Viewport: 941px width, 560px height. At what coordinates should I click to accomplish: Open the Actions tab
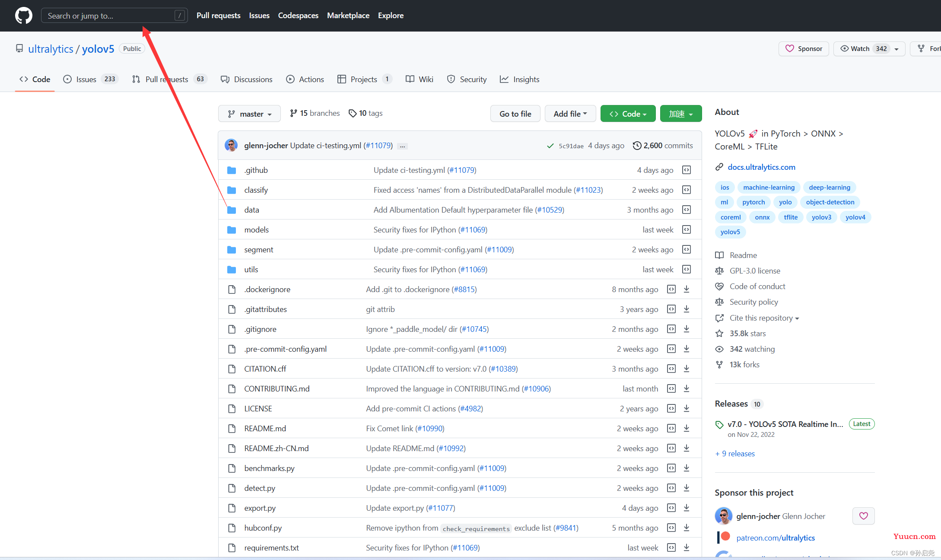point(305,79)
